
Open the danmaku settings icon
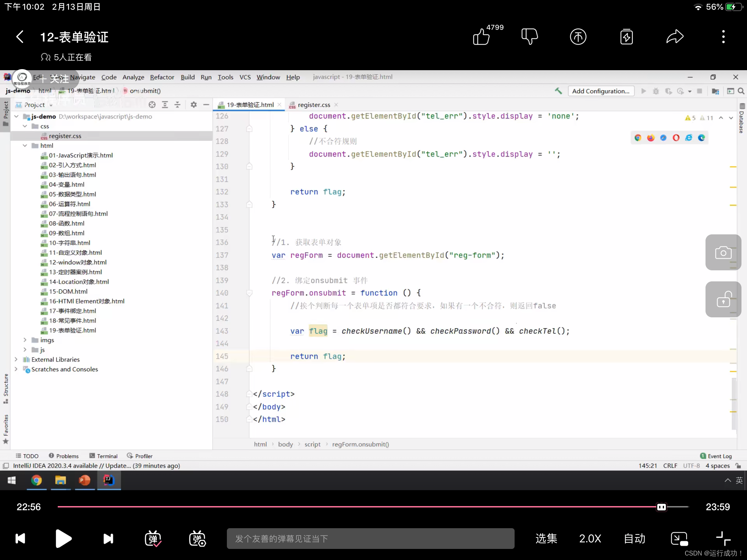(x=197, y=539)
